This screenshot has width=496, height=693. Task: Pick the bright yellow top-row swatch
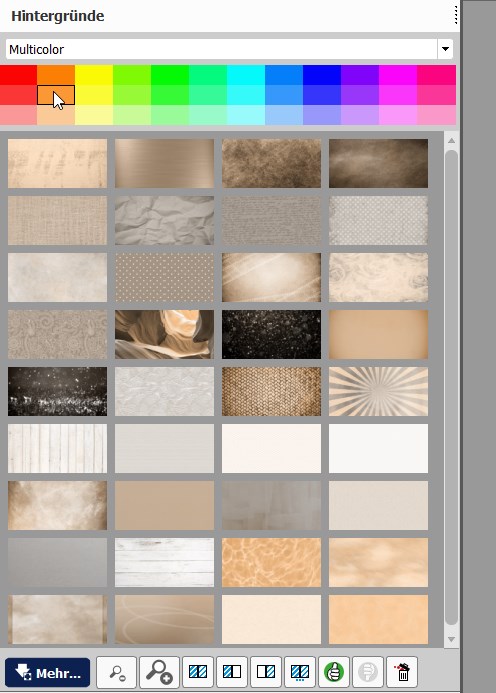(x=94, y=75)
